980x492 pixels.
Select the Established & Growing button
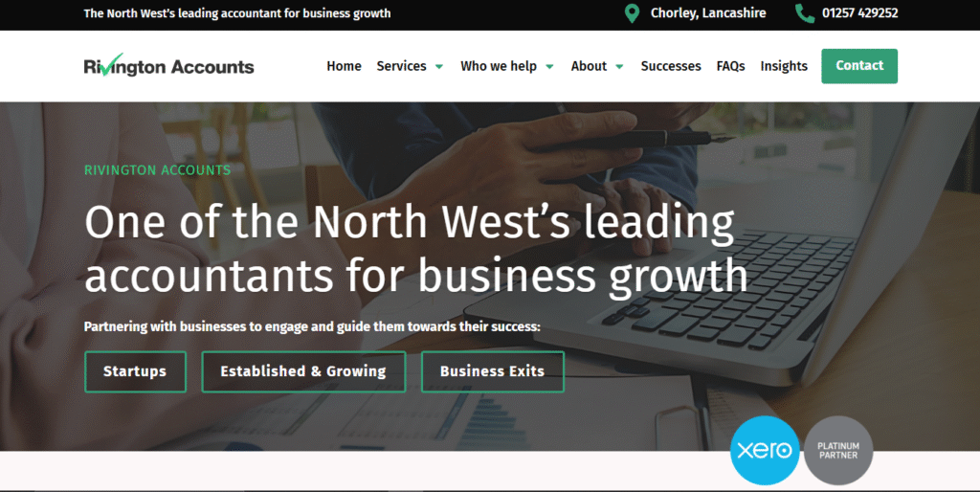click(x=303, y=371)
